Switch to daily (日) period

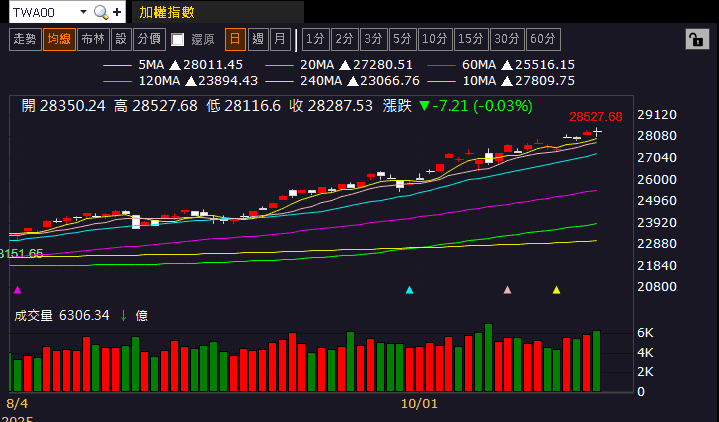[x=235, y=39]
